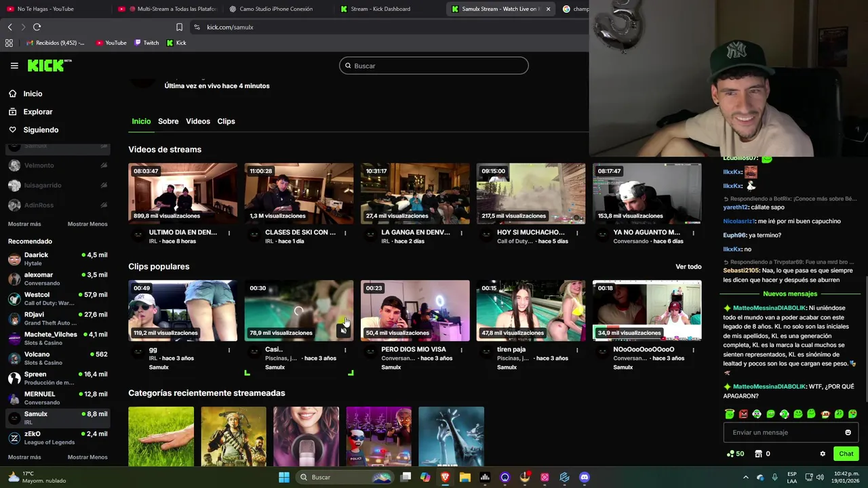Open the browser apps grid icon
This screenshot has height=488, width=868.
pyautogui.click(x=9, y=43)
